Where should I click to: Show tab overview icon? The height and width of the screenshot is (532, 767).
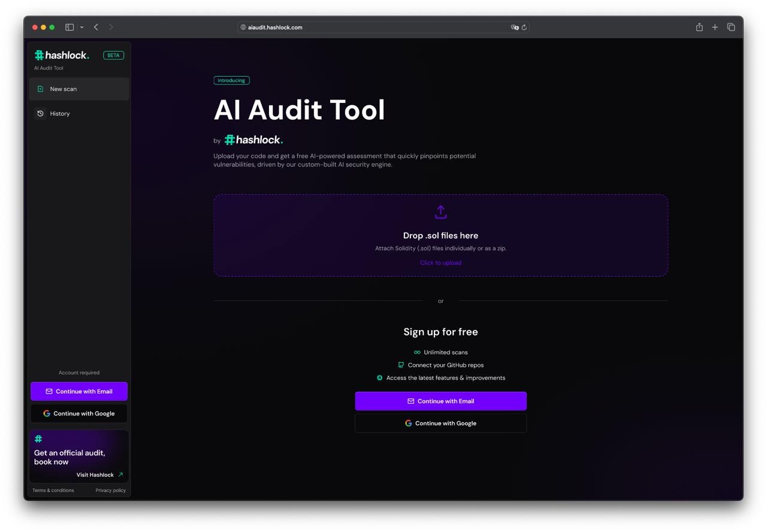pos(731,27)
